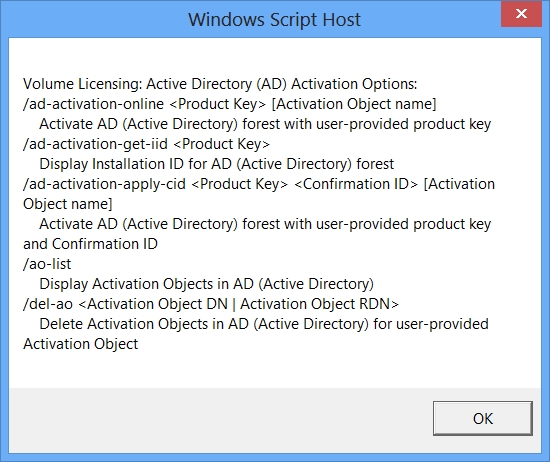Click [Activation Object name] on the ad-activation-online line
Viewport: 550px width, 462px height.
pos(354,104)
